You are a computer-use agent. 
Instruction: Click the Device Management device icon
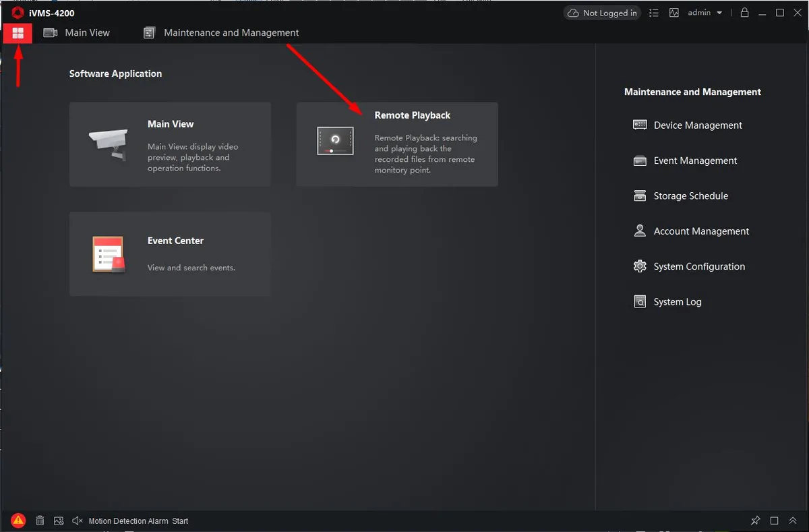click(x=640, y=125)
